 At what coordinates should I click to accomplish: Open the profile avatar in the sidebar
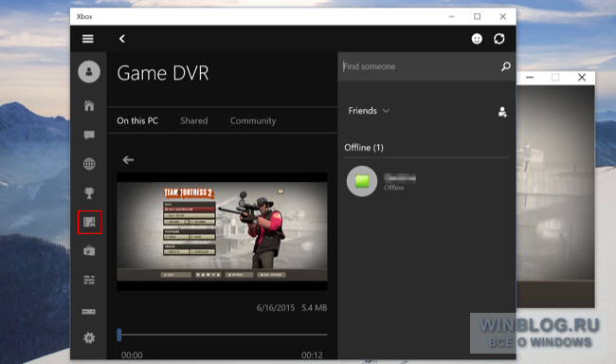[x=89, y=71]
